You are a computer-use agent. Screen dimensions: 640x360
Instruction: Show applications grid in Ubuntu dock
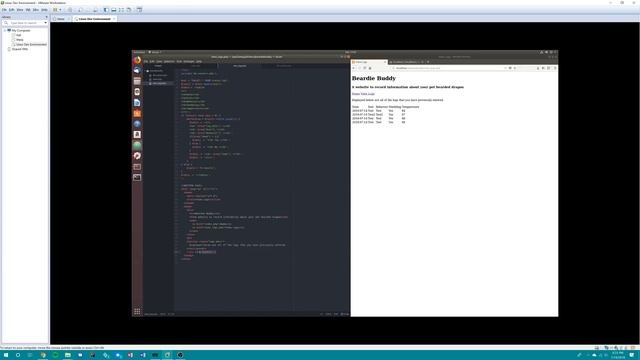tap(137, 311)
